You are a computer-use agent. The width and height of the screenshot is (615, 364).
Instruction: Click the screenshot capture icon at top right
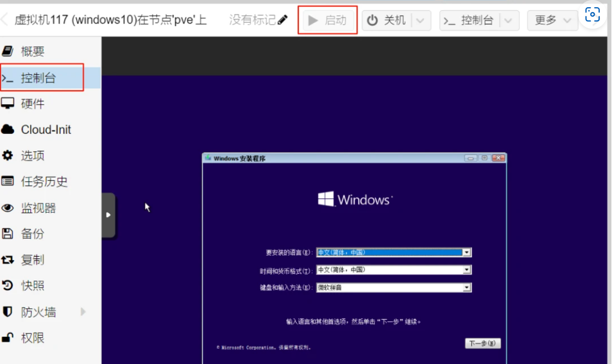tap(593, 15)
